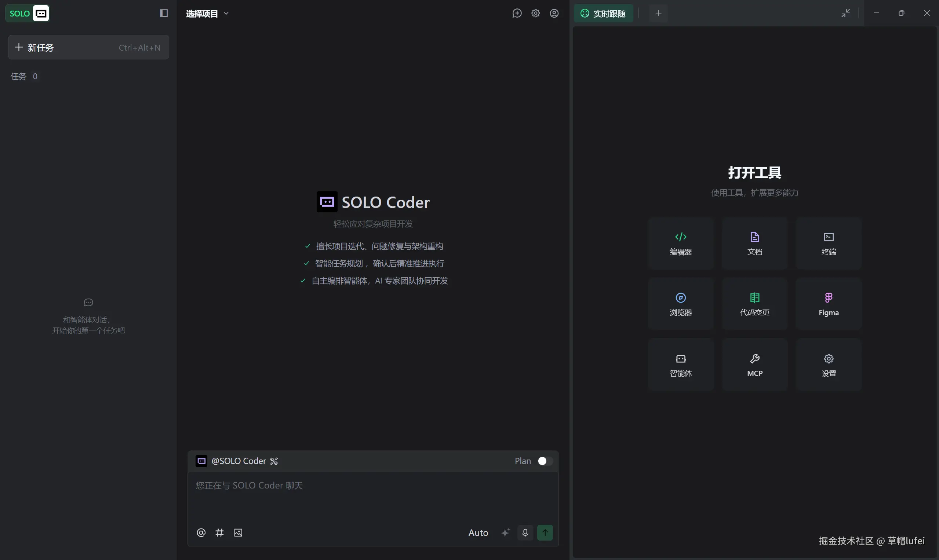Viewport: 939px width, 560px height.
Task: Click the image attachment icon
Action: click(x=238, y=532)
